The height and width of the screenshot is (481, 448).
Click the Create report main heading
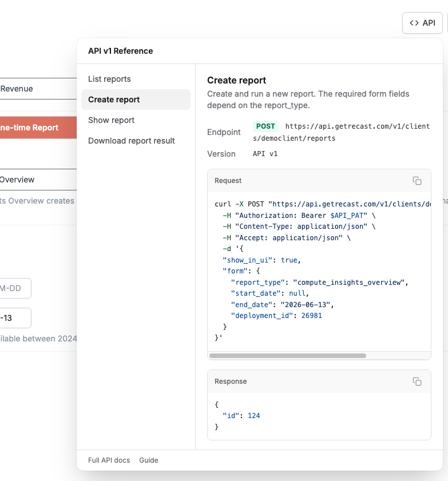236,81
